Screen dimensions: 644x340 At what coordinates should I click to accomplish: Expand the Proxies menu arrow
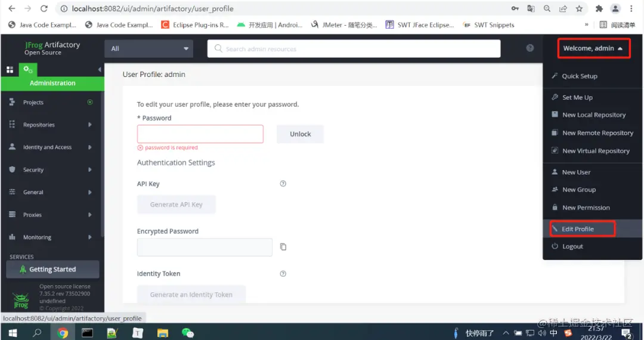pyautogui.click(x=89, y=215)
